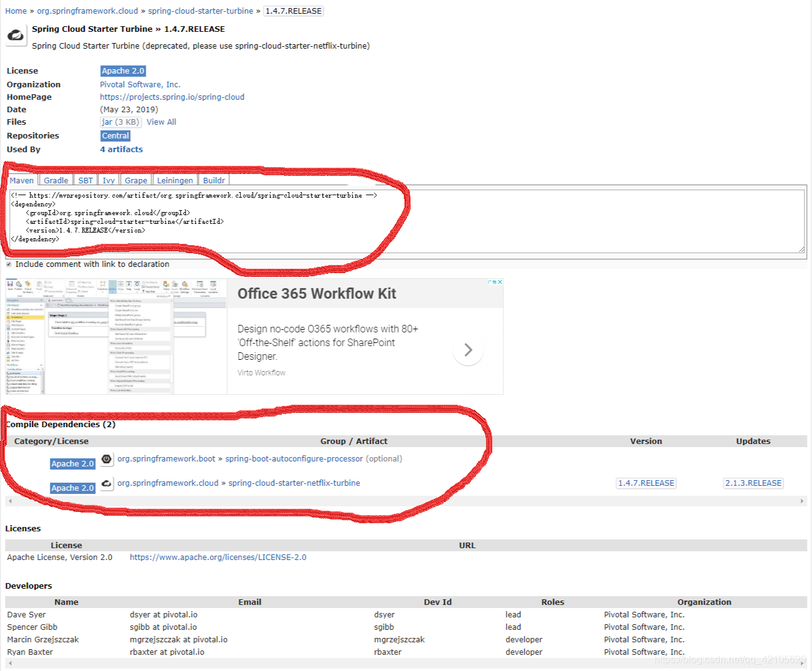Image resolution: width=812 pixels, height=671 pixels.
Task: Open the Office 365 ad screenshot thumbnail
Action: (x=117, y=336)
